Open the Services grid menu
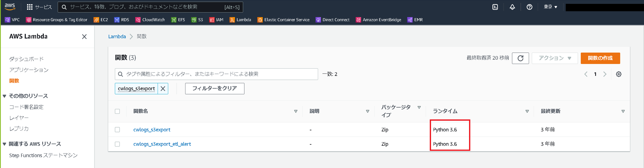The width and height of the screenshot is (644, 168). pyautogui.click(x=39, y=7)
